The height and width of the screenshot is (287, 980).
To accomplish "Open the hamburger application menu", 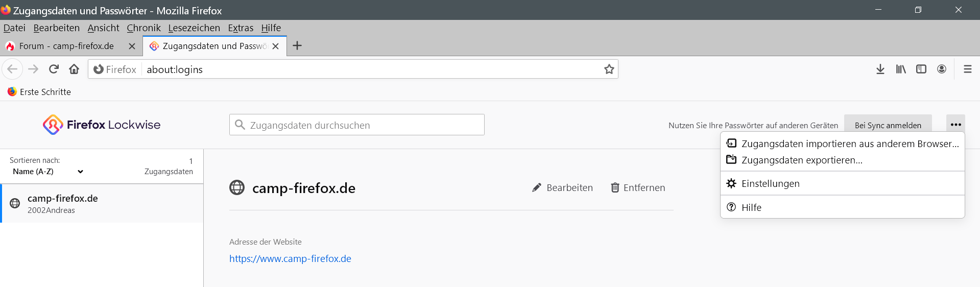I will click(967, 69).
